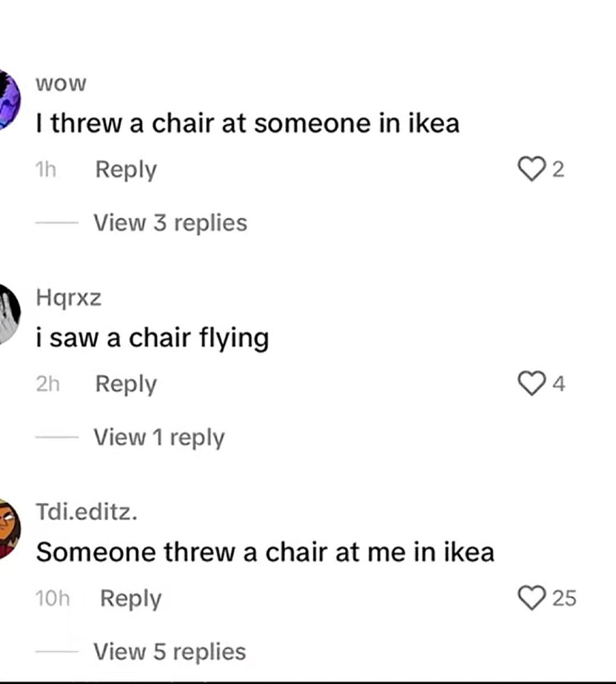The image size is (616, 684).
Task: Expand "View 5 replies" under Tdi.editz.
Action: [x=169, y=651]
